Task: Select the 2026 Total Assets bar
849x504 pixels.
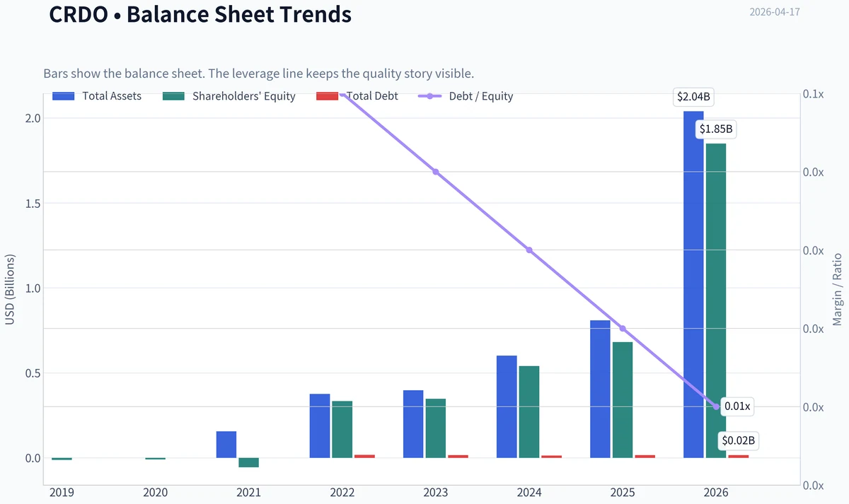Action: coord(693,285)
